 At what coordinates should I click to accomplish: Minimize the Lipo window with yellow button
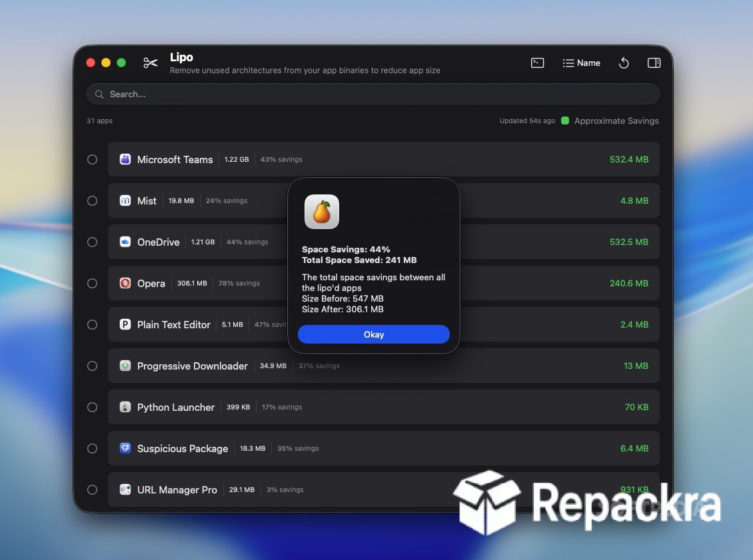(106, 63)
